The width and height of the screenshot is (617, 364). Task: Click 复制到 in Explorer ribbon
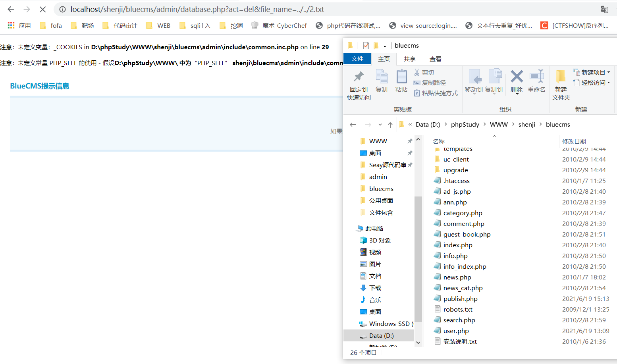(x=494, y=81)
